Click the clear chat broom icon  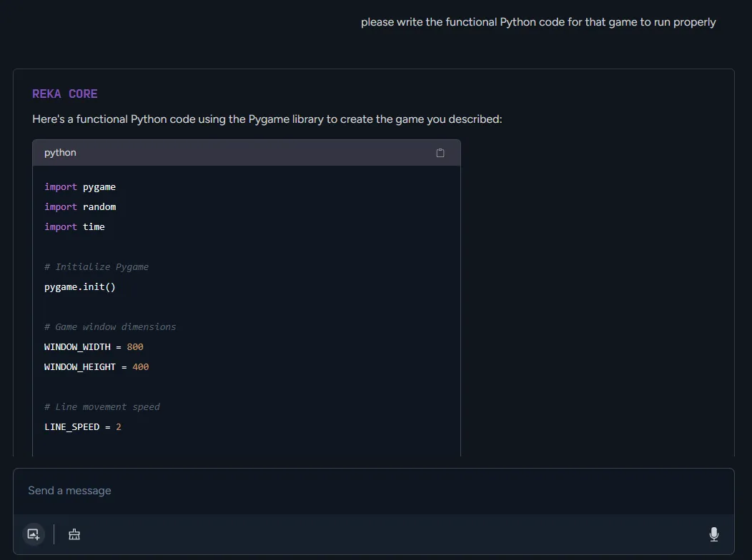pyautogui.click(x=74, y=534)
